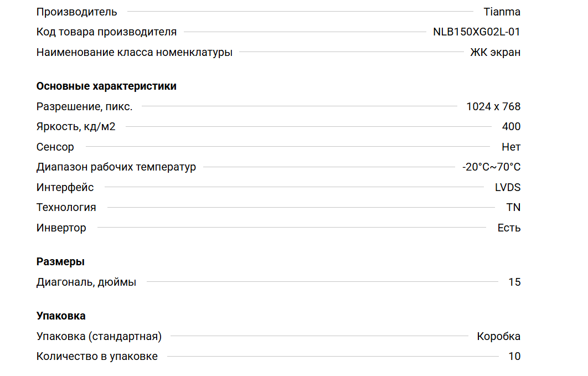The width and height of the screenshot is (588, 376).
Task: Click the Упаковка section heading
Action: 61,316
